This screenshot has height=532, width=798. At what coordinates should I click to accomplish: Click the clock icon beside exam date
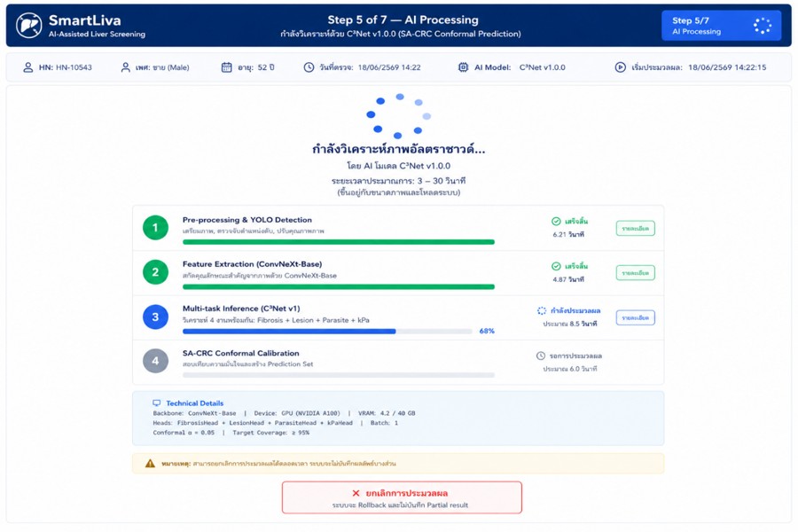point(309,67)
